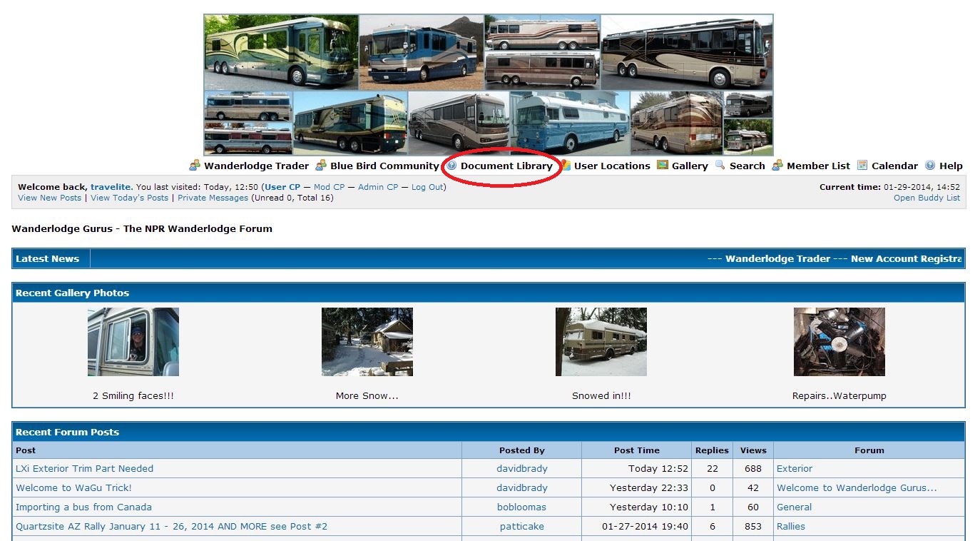Click the Help question mark icon
Image resolution: width=980 pixels, height=541 pixels.
[x=930, y=166]
